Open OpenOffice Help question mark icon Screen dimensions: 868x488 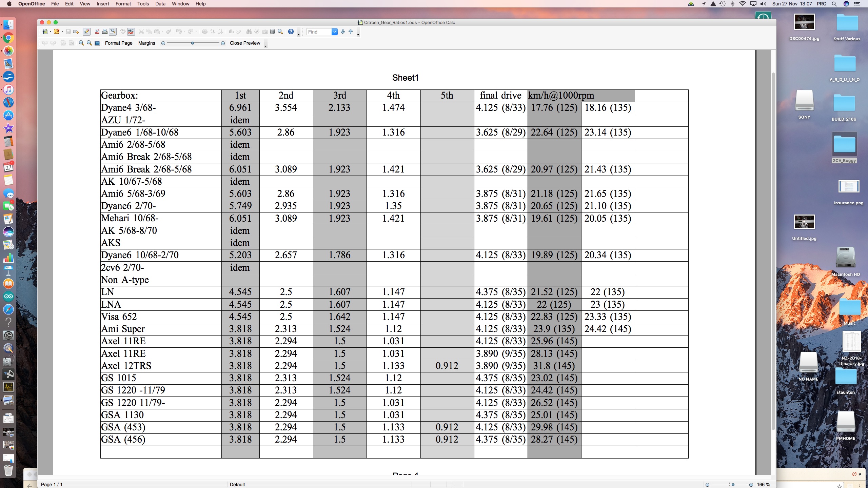[x=291, y=32]
